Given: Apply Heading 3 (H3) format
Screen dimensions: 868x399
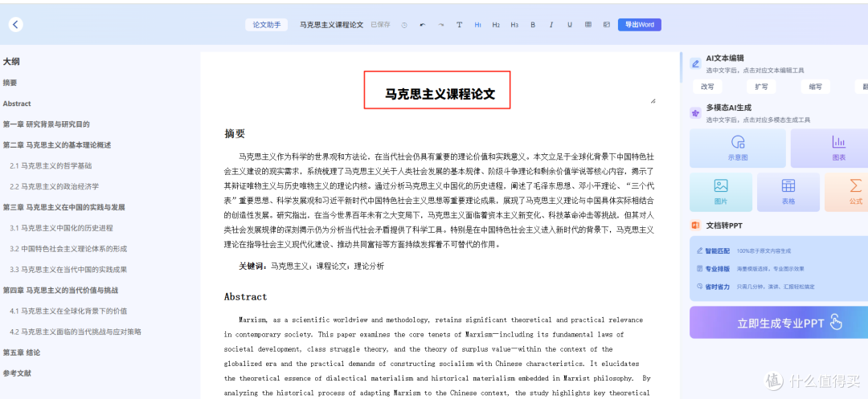Looking at the screenshot, I should pyautogui.click(x=514, y=25).
